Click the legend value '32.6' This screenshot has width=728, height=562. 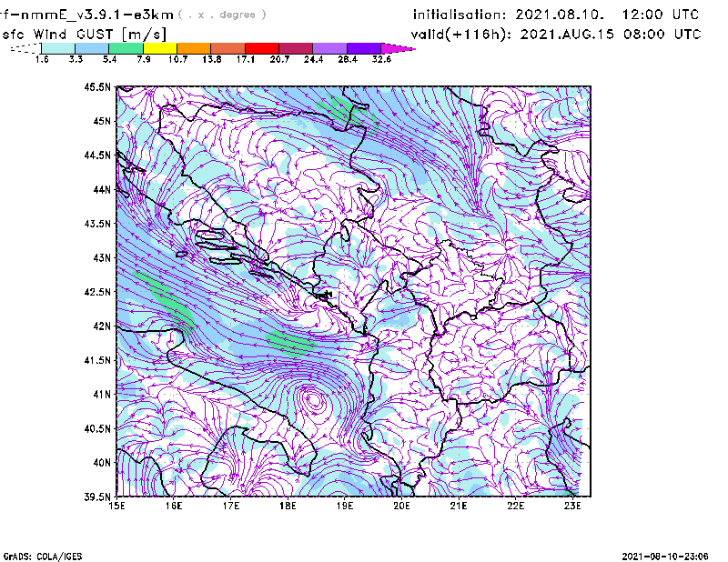[381, 59]
